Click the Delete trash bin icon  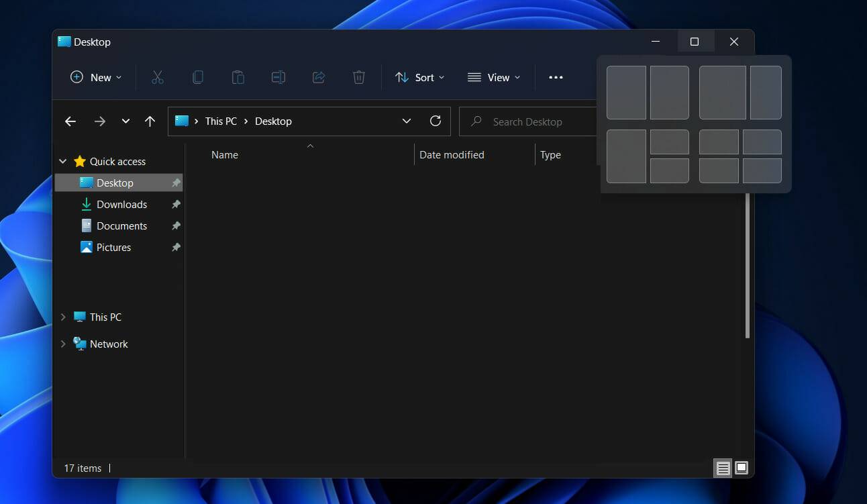pos(359,77)
